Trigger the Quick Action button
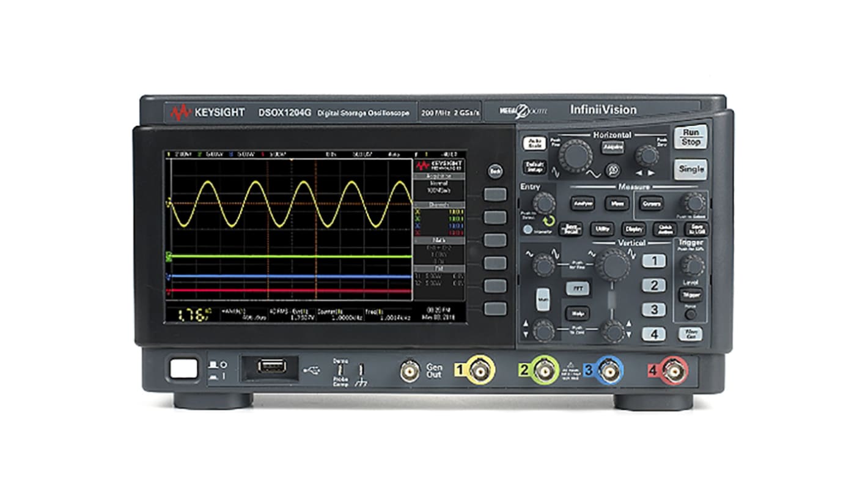Image resolution: width=868 pixels, height=488 pixels. [665, 229]
